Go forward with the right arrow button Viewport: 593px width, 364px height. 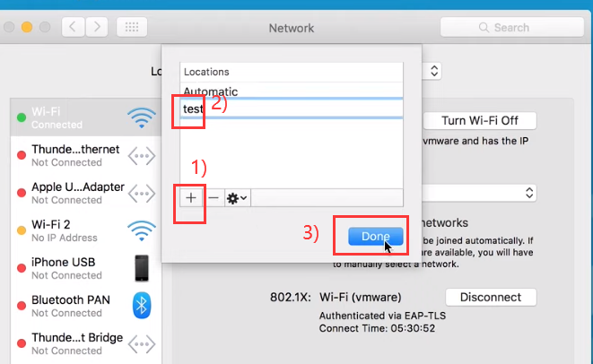97,27
